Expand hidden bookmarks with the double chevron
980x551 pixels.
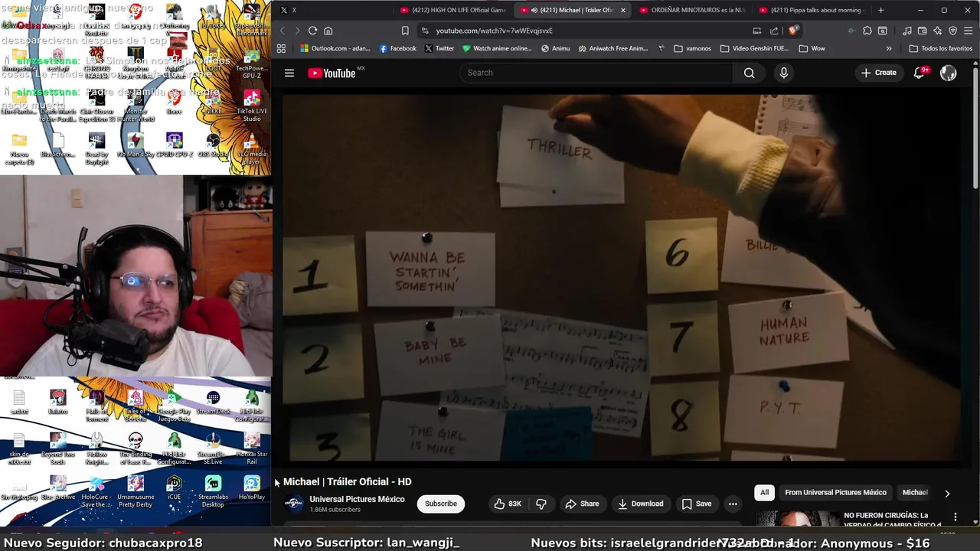tap(889, 48)
